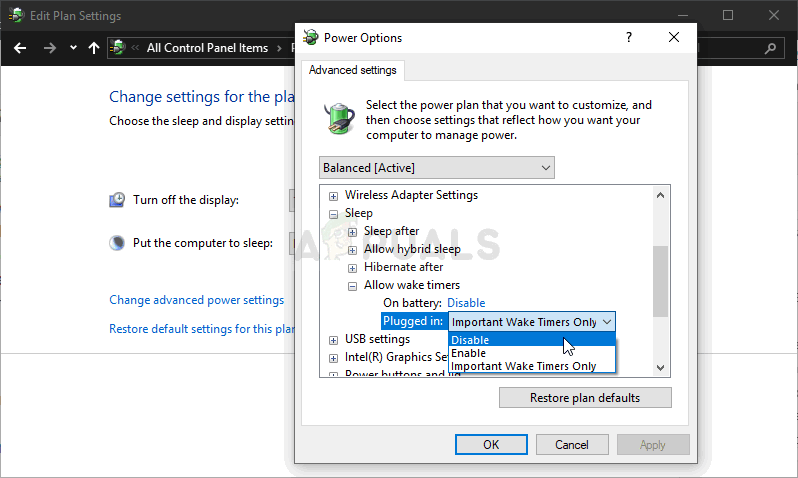This screenshot has height=478, width=798.
Task: Click the Forward arrow in Edit Plan Settings window
Action: (x=49, y=48)
